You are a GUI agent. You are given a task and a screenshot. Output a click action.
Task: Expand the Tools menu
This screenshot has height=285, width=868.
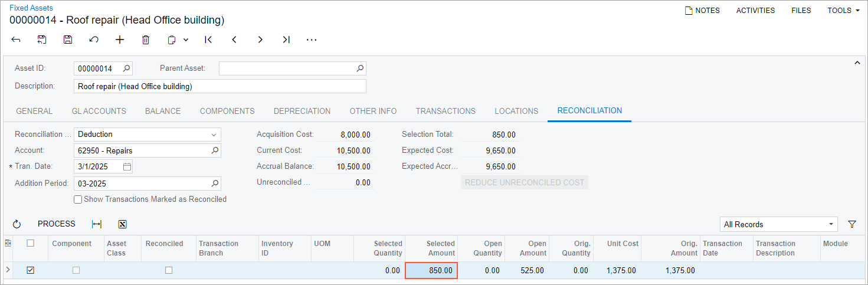click(x=843, y=10)
